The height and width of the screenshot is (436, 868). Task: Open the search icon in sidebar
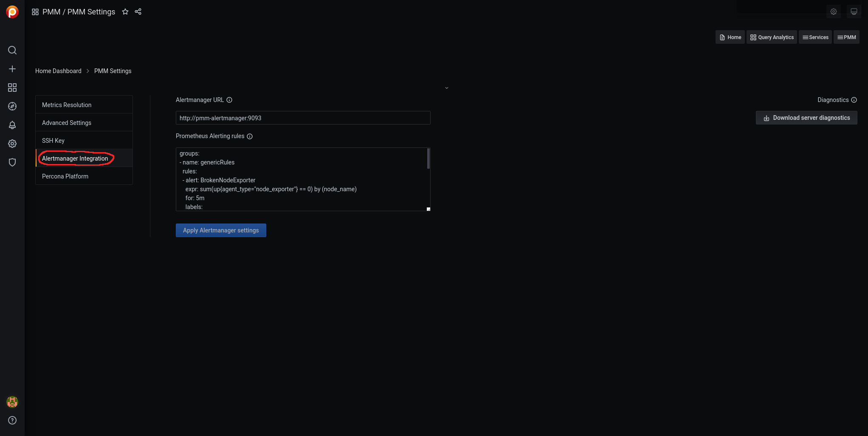pyautogui.click(x=12, y=50)
